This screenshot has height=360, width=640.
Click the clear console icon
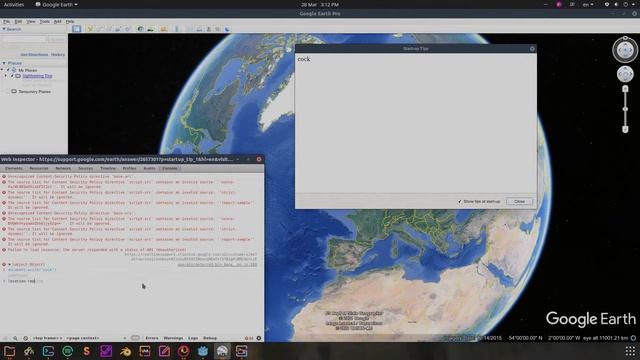25,338
